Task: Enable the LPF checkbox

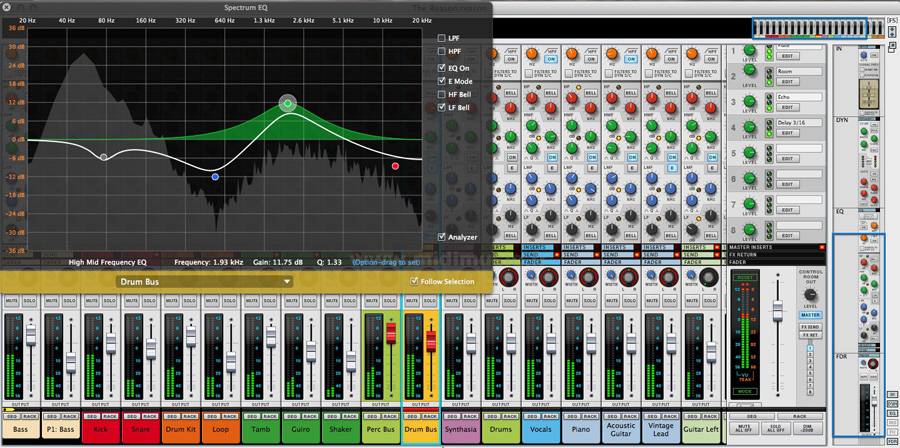Action: click(x=442, y=39)
